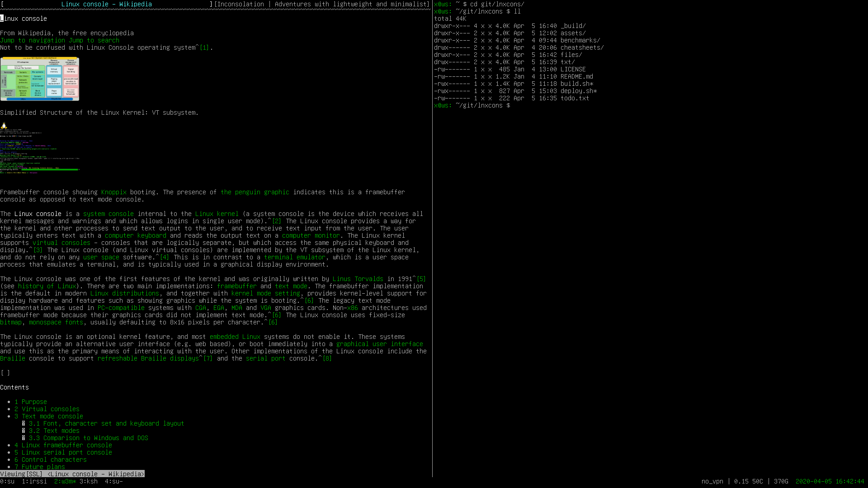Click the small penguin Tux icon
The width and height of the screenshot is (868, 488).
(4, 126)
